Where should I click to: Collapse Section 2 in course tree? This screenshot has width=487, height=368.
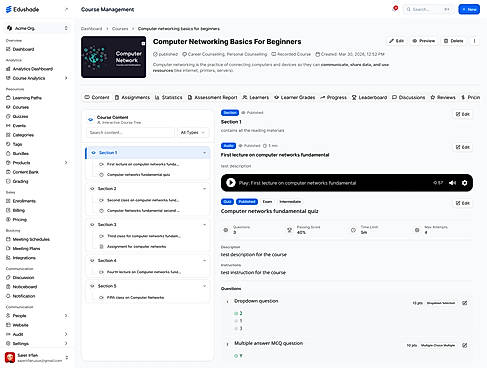click(204, 189)
